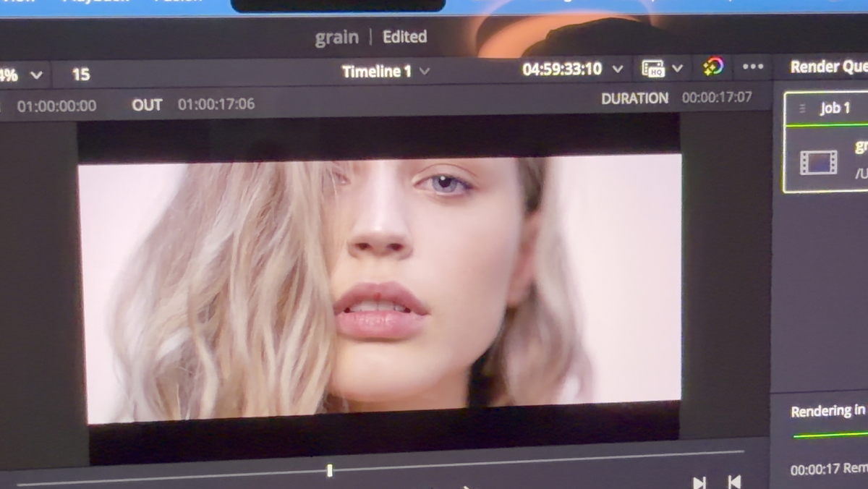The width and height of the screenshot is (868, 489).
Task: Click the grain project title
Action: [x=336, y=38]
